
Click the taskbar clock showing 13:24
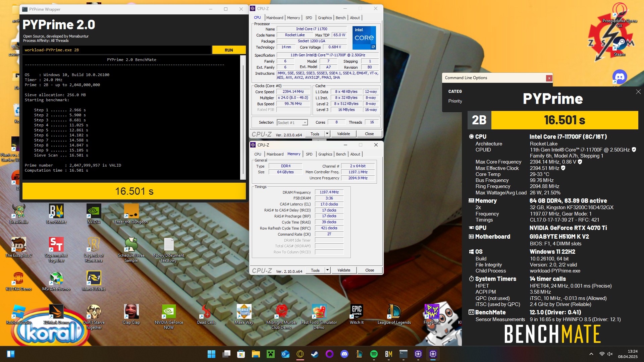coord(628,354)
